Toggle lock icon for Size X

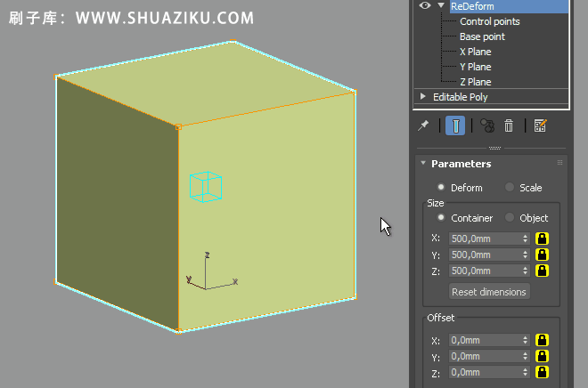click(541, 238)
